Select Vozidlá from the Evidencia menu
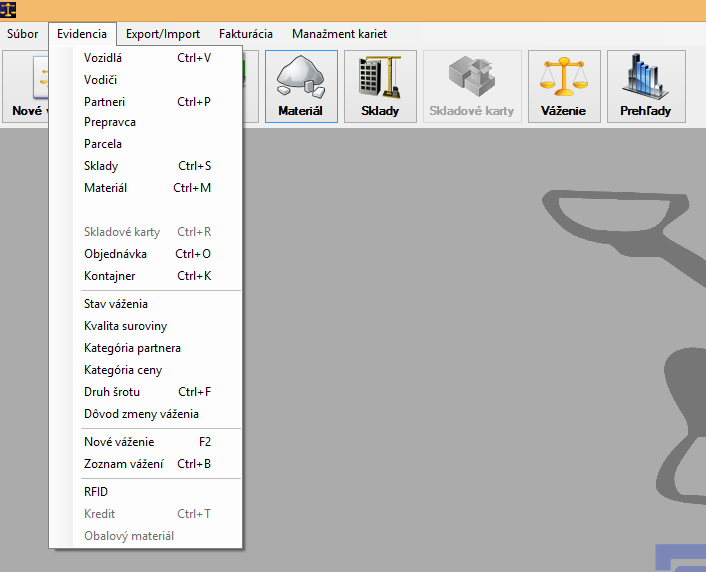 coord(103,58)
